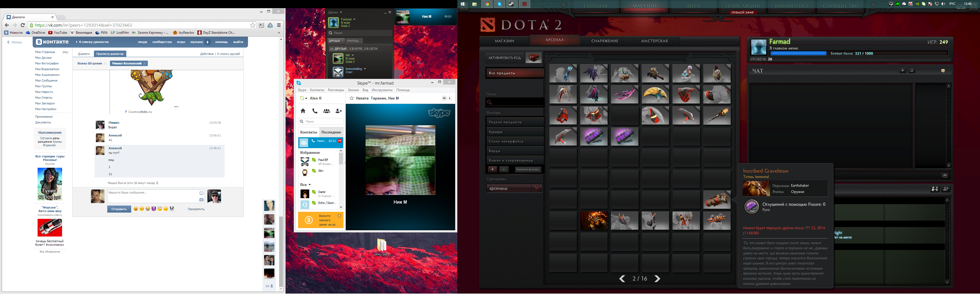Click Skype phone dial icon
Image resolution: width=980 pixels, height=308 pixels.
coord(315,111)
